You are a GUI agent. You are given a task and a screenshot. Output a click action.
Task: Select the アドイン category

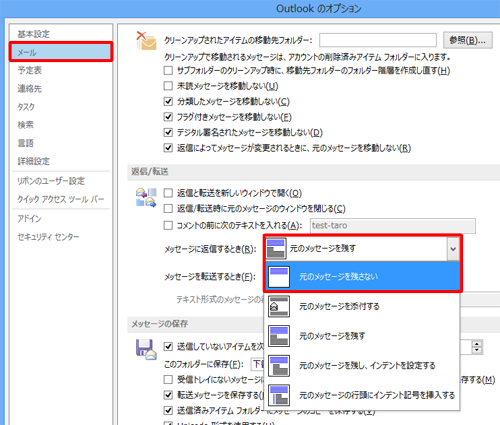[30, 219]
